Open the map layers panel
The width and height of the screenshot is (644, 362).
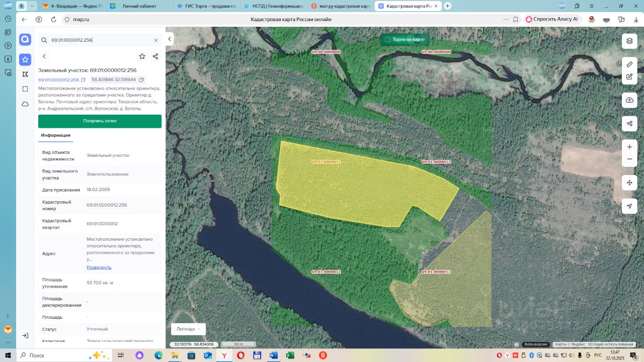(x=629, y=41)
